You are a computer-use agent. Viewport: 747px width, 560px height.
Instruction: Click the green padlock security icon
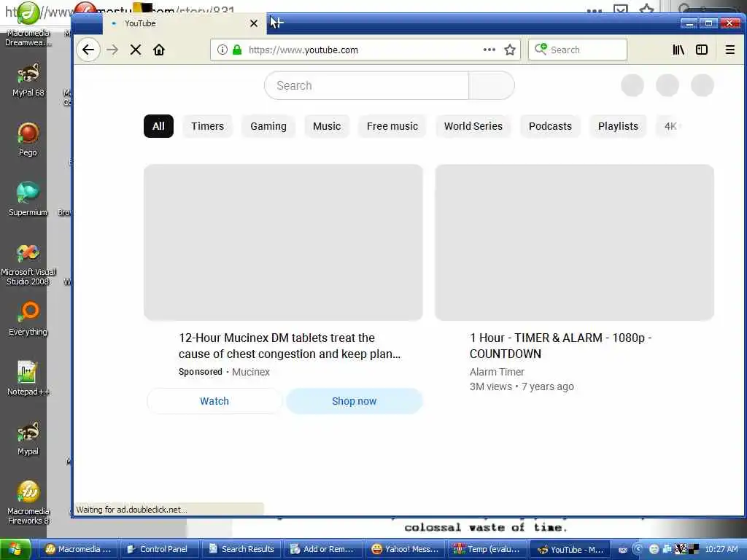(237, 50)
